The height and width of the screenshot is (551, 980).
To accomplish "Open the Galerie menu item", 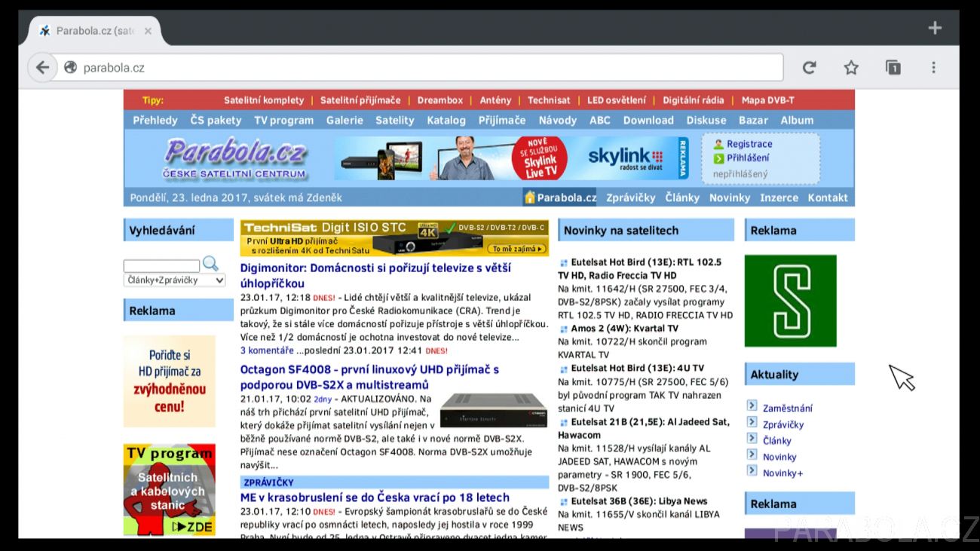I will pyautogui.click(x=345, y=120).
